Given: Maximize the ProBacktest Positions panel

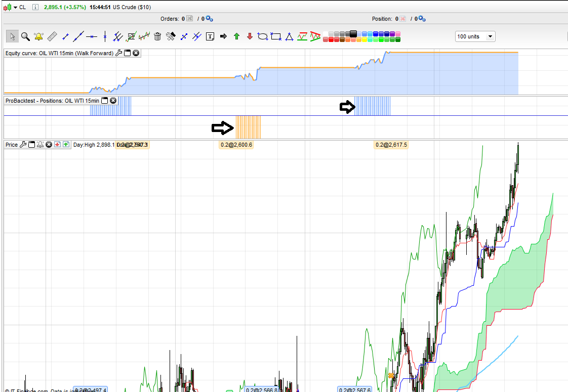Looking at the screenshot, I should tap(104, 101).
